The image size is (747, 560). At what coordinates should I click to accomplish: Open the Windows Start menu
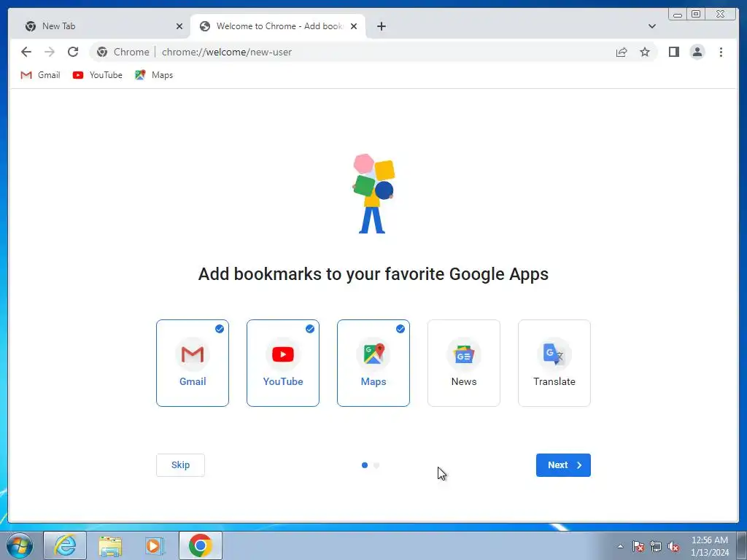(x=20, y=545)
